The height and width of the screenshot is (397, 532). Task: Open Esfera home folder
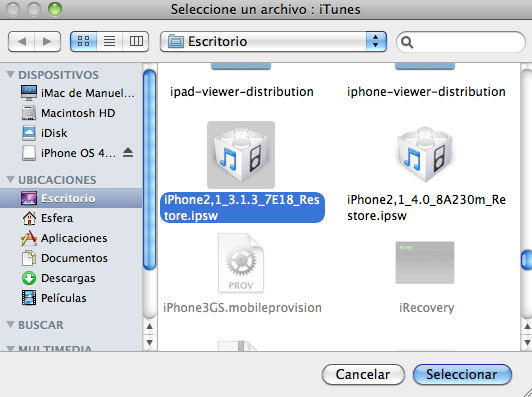pyautogui.click(x=71, y=218)
